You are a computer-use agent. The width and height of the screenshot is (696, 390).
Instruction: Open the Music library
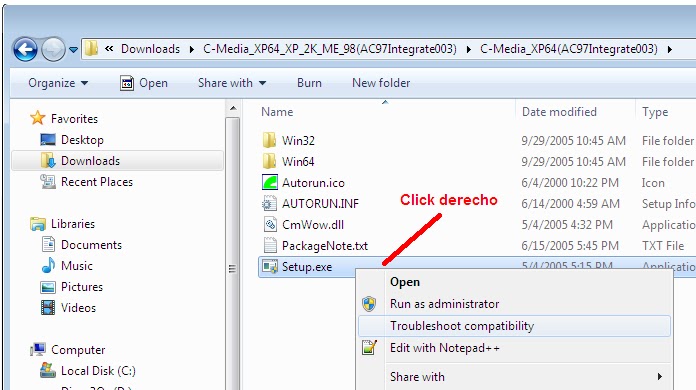(x=77, y=266)
